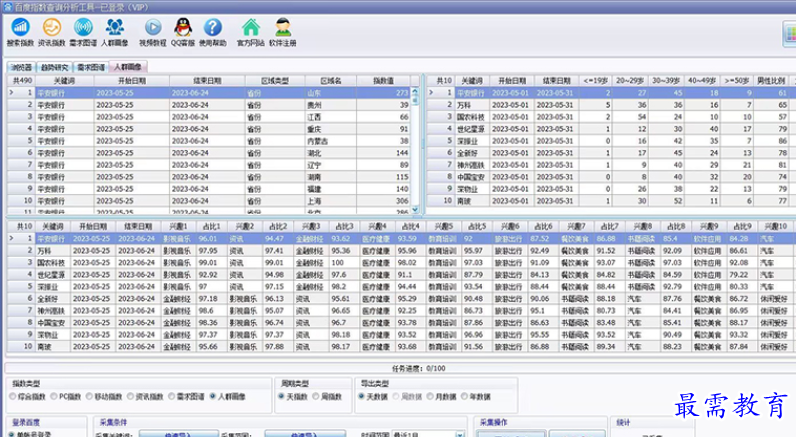
Task: Contact support via QQ客服 penguin icon
Action: tap(183, 32)
